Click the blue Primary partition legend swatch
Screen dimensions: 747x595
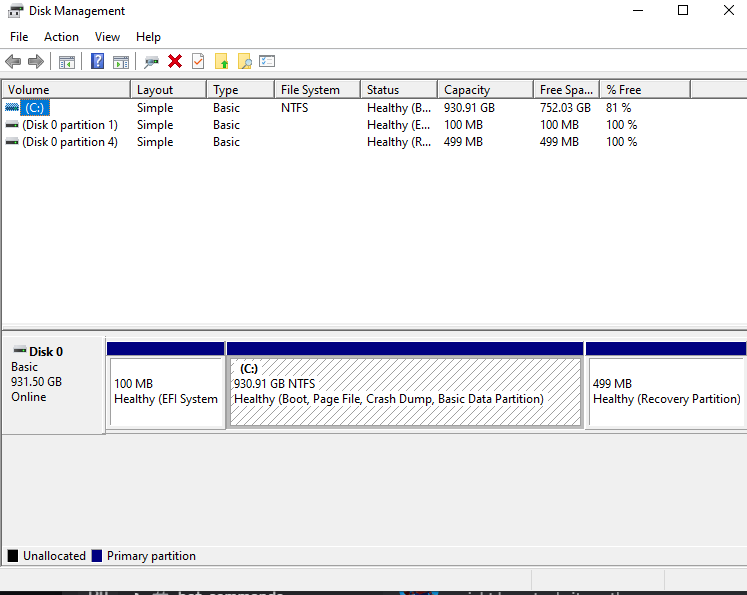point(97,555)
